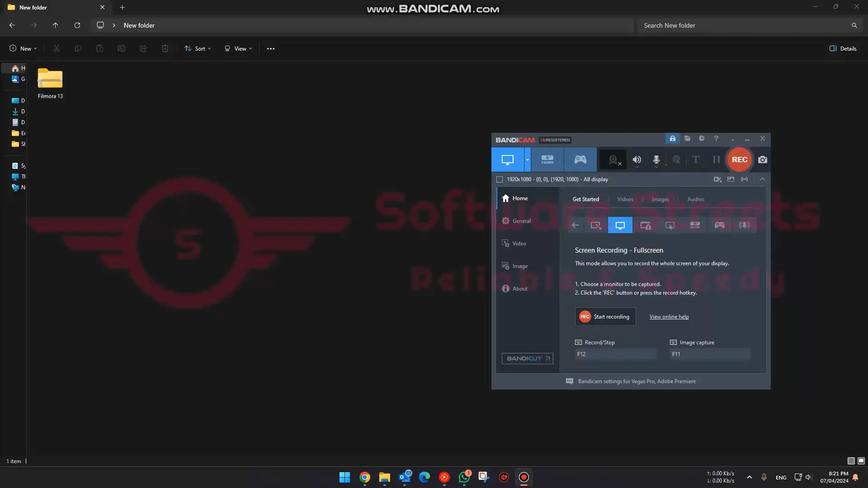Open the General settings section
868x488 pixels.
coord(522,221)
